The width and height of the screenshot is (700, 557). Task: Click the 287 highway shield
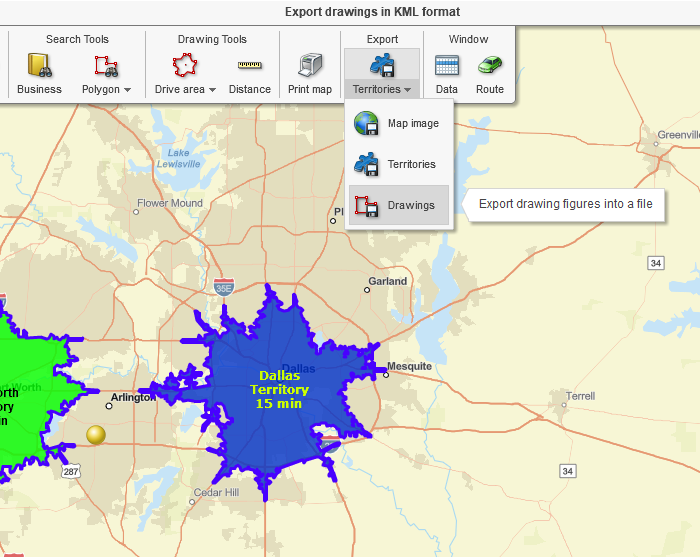71,471
